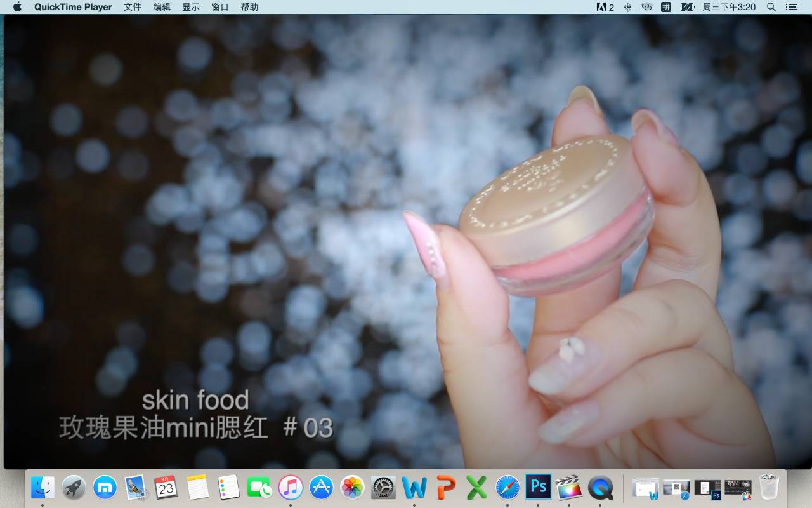Switch to Photoshop via Dock icon

tap(538, 487)
